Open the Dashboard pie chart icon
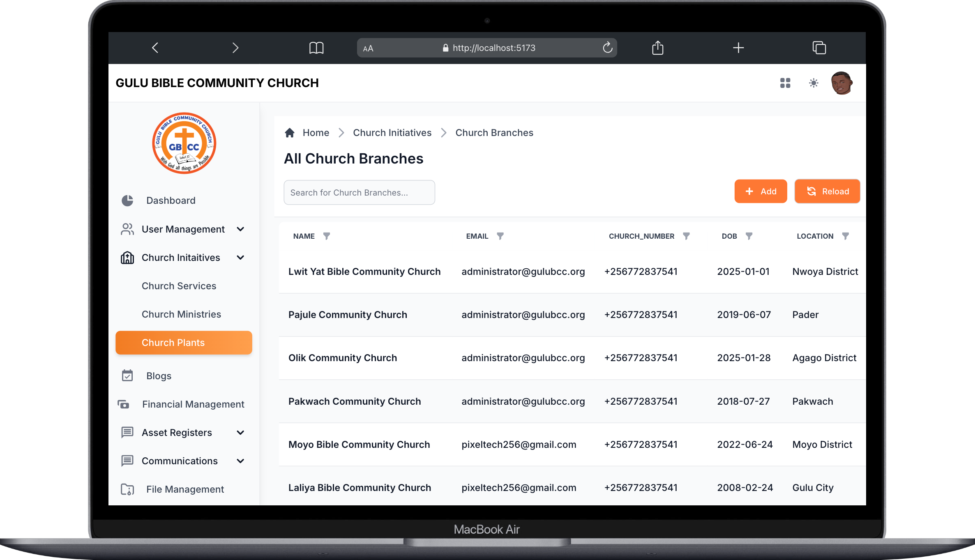Screen dimensions: 975x560 coord(127,200)
